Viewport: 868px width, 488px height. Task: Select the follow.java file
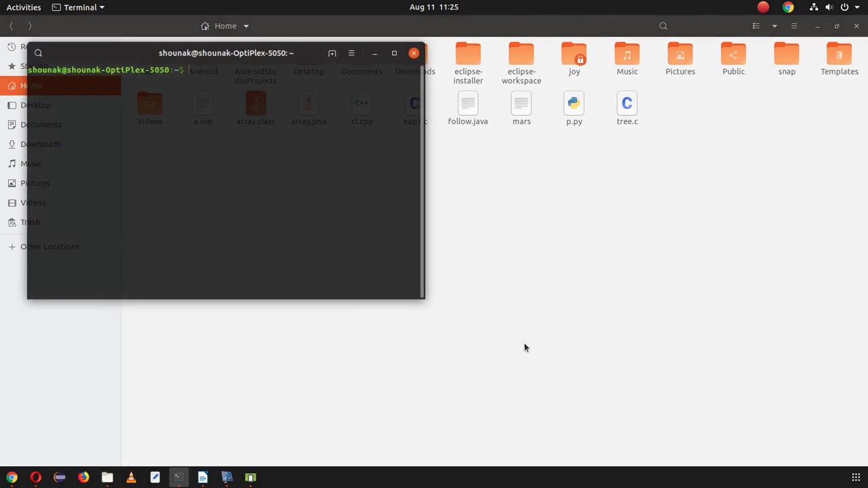coord(468,109)
